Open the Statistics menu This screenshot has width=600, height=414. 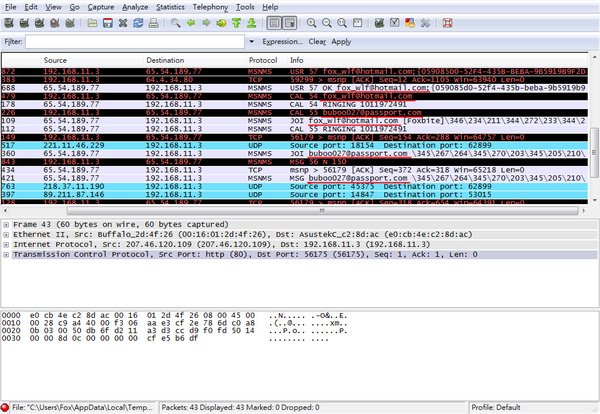pyautogui.click(x=170, y=7)
